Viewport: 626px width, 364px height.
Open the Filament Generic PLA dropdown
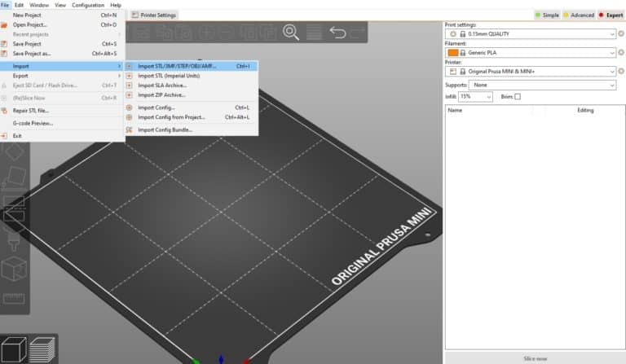click(x=531, y=53)
